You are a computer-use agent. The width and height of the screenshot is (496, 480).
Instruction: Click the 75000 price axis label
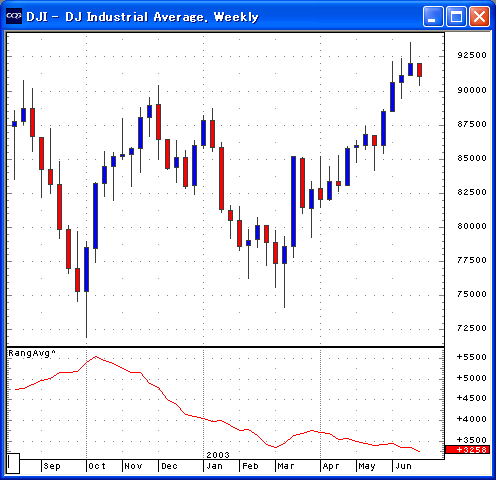[x=472, y=294]
